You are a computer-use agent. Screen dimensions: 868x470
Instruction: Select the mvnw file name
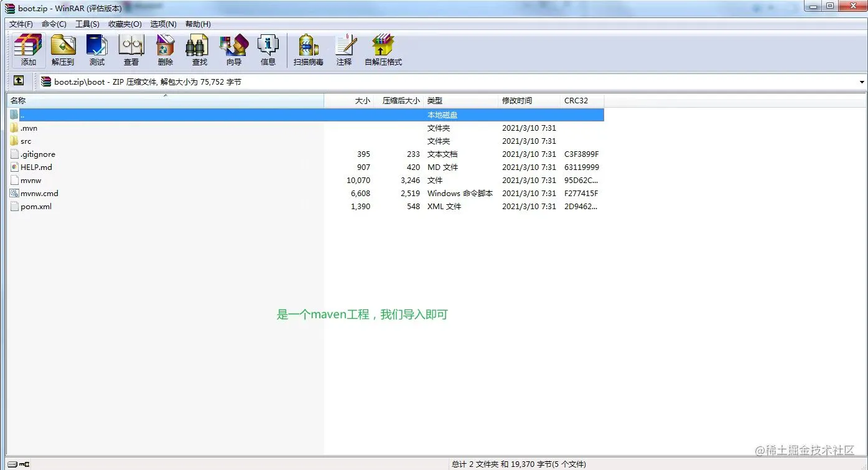click(30, 180)
